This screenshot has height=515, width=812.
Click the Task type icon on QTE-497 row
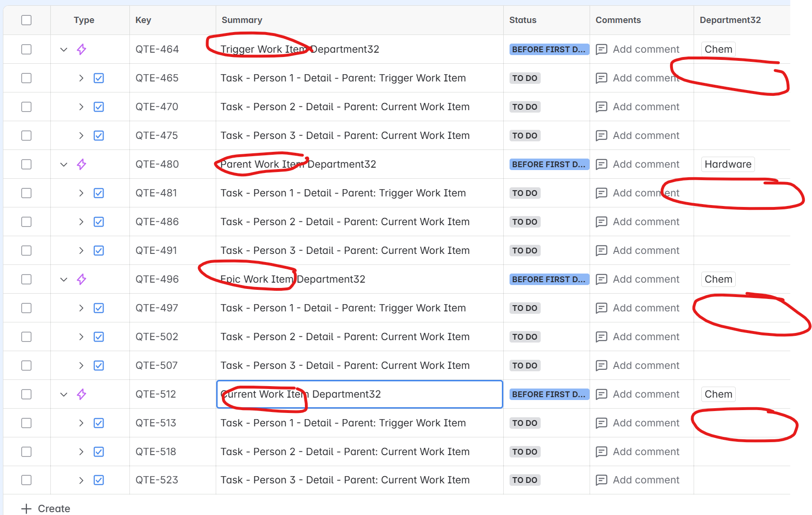[x=99, y=308]
